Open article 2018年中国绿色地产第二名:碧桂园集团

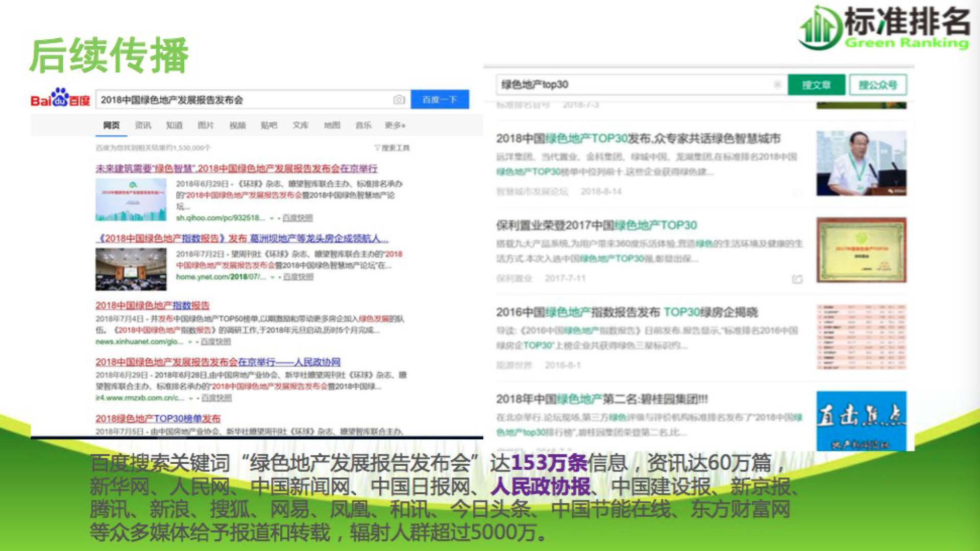point(602,398)
